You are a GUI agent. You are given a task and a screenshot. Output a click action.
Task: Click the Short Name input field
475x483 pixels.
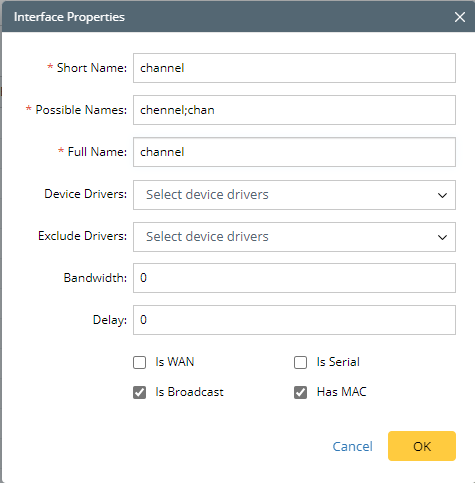coord(294,68)
